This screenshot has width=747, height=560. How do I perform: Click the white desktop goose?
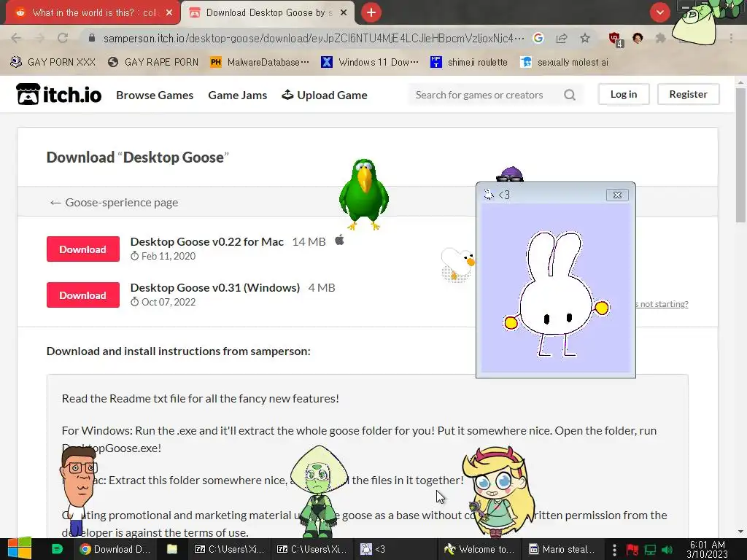(457, 263)
